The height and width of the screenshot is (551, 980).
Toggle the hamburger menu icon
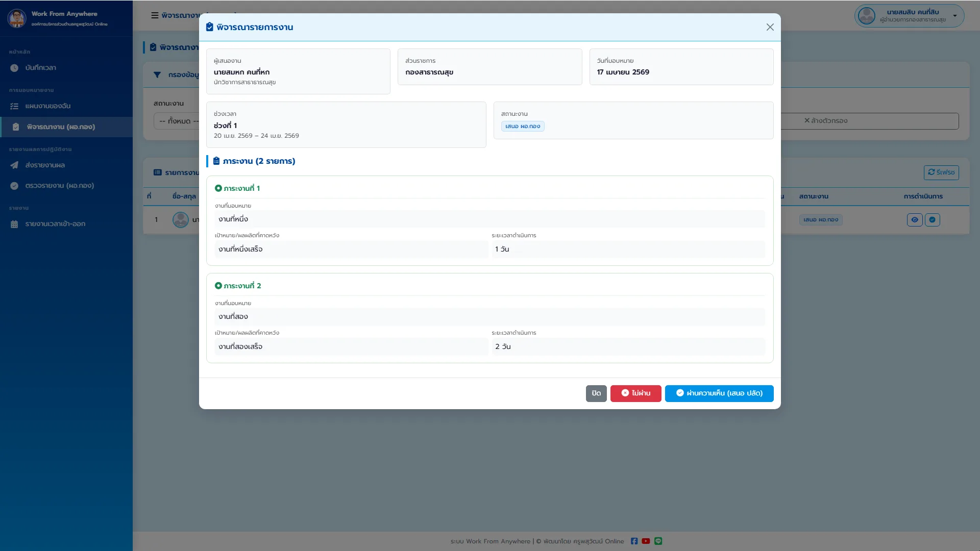click(155, 15)
